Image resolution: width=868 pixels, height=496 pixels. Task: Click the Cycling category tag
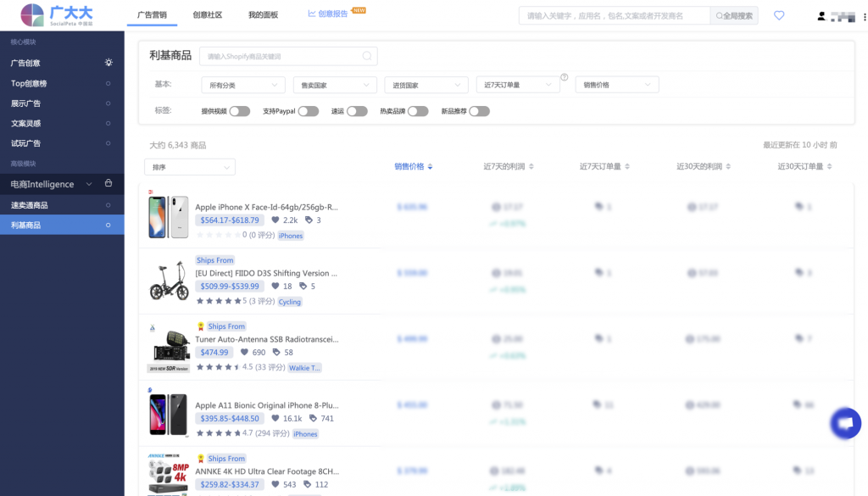290,302
